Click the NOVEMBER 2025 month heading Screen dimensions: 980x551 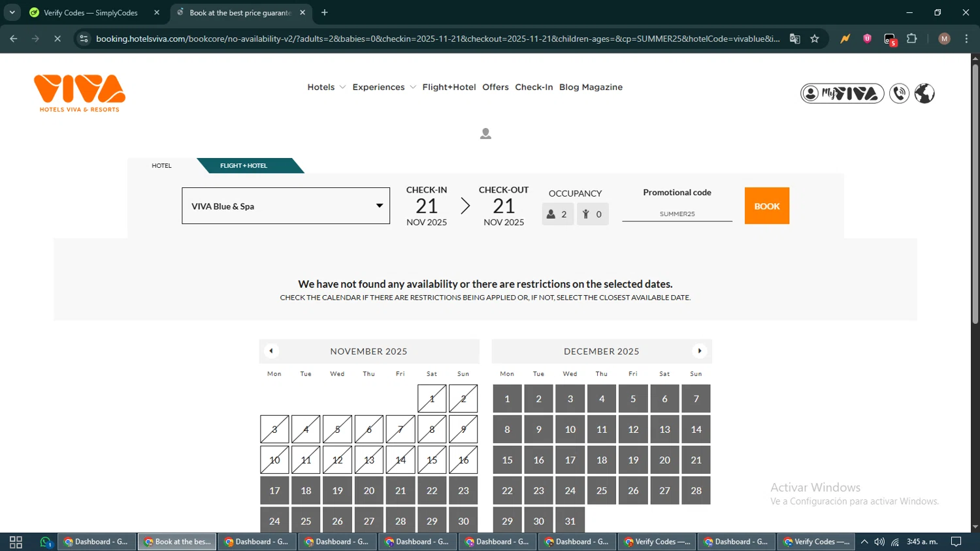(x=368, y=351)
